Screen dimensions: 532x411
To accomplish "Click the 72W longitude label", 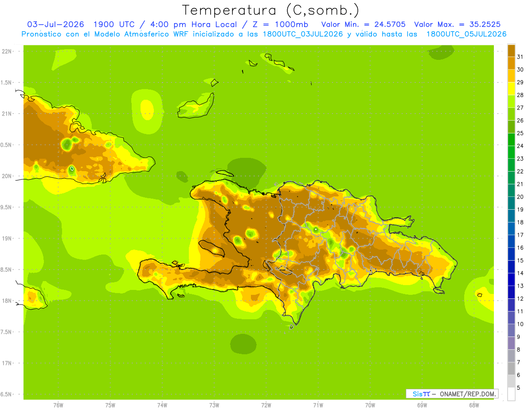I will point(266,405).
